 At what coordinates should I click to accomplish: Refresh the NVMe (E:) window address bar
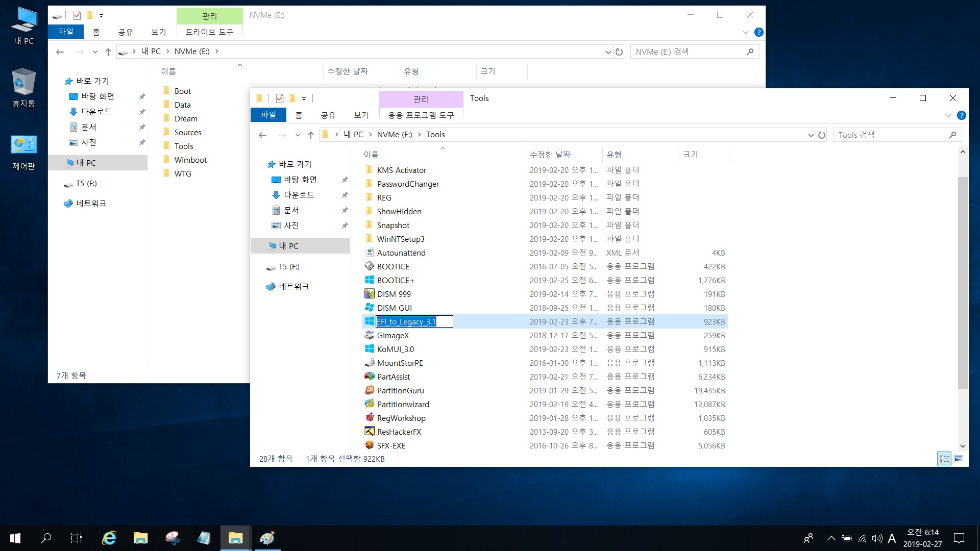click(x=619, y=52)
